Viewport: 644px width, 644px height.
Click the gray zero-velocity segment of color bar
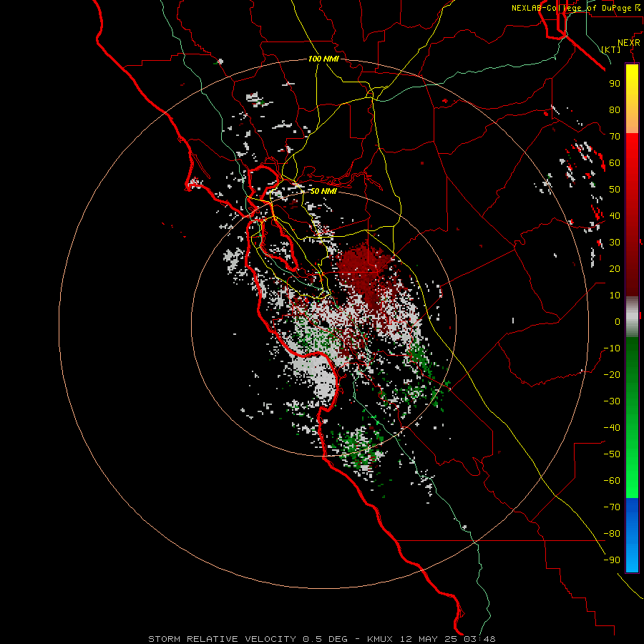pyautogui.click(x=632, y=316)
